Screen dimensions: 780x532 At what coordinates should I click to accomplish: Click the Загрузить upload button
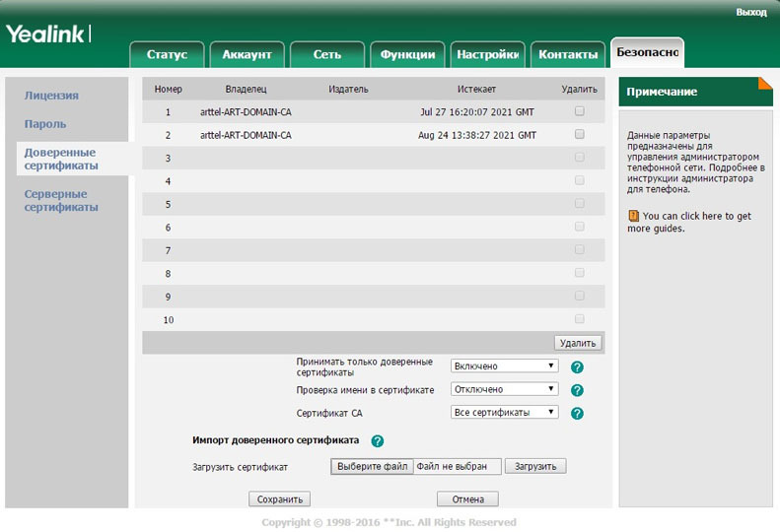click(535, 466)
